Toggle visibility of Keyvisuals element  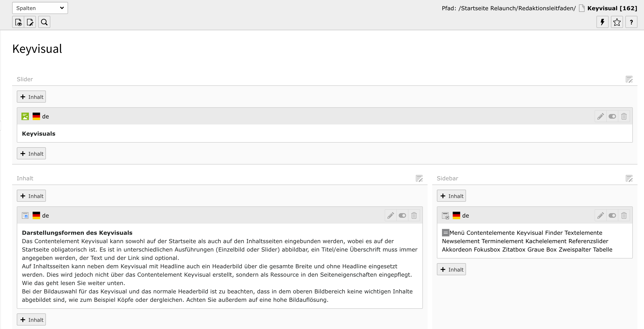[x=612, y=116]
